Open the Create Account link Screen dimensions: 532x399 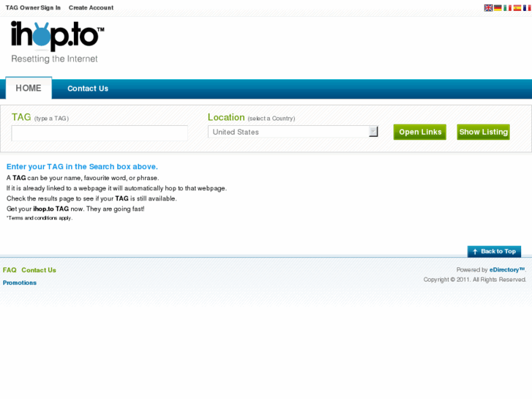[91, 7]
